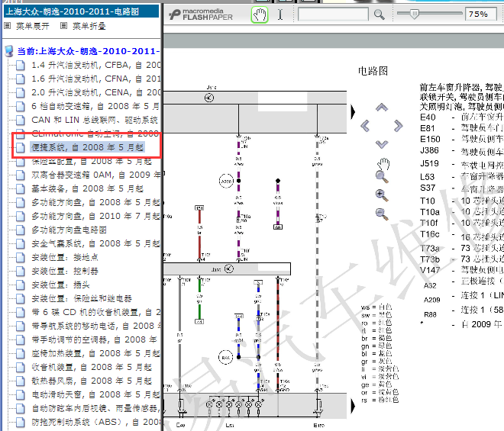This screenshot has height=431, width=504.
Task: Select the hand icon below navigation arrows
Action: tap(383, 164)
